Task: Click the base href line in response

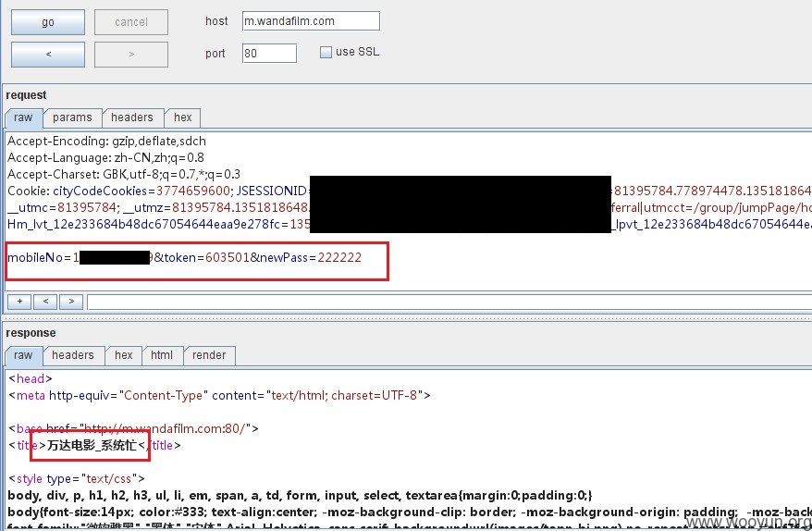Action: click(133, 429)
